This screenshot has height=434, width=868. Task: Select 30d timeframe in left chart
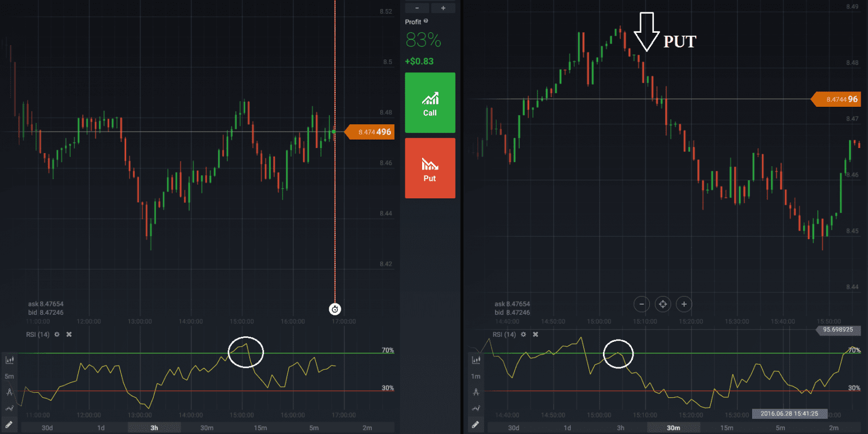tap(47, 428)
